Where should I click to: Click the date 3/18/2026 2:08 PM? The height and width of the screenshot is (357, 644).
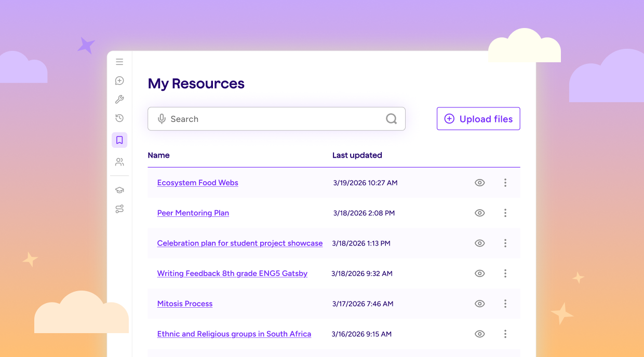(364, 213)
